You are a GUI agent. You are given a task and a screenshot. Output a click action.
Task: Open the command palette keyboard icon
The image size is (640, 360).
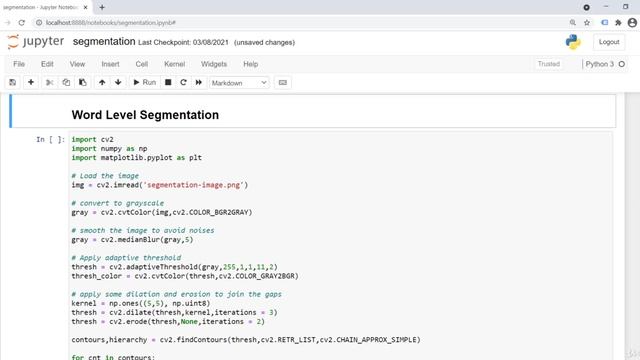pyautogui.click(x=282, y=82)
